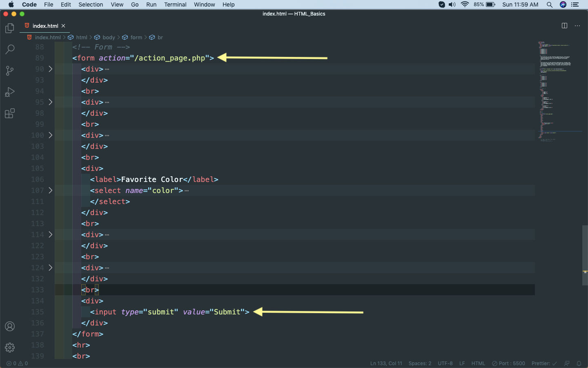
Task: Click the vertical scrollbar thumb in editor
Action: 585,255
